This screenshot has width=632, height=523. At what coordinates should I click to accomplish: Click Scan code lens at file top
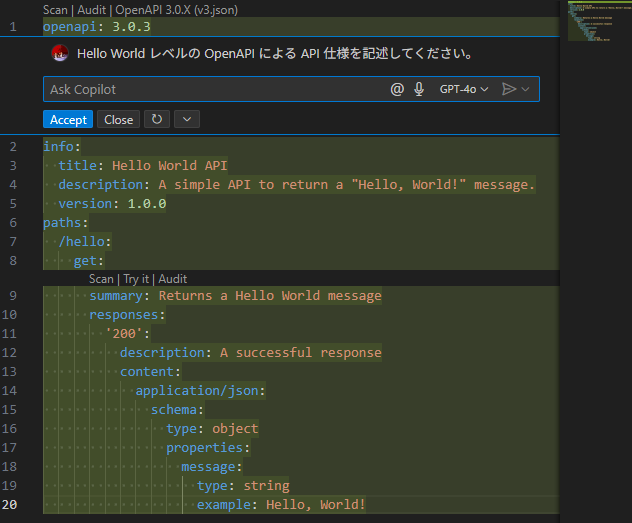55,10
